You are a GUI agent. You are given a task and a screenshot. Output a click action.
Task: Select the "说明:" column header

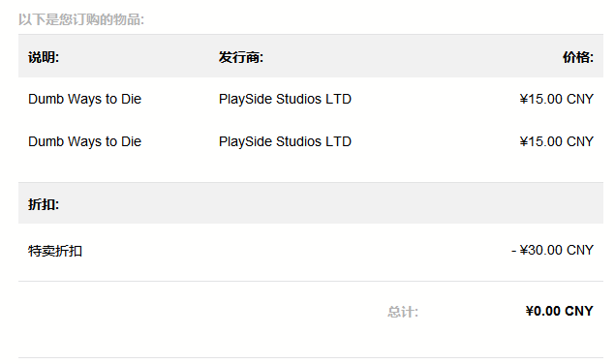[x=44, y=57]
